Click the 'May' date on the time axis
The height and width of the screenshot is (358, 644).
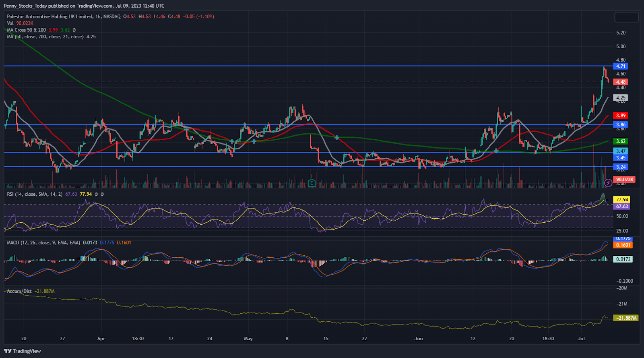tap(248, 339)
